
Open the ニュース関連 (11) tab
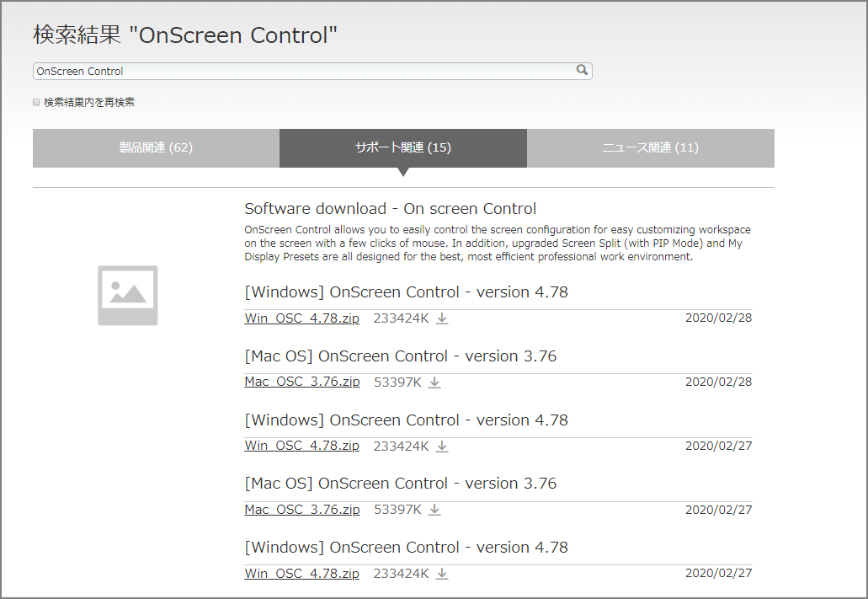tap(650, 148)
